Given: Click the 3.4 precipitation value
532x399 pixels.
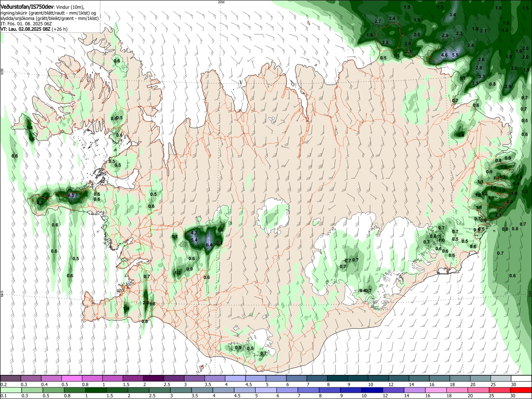Looking at the screenshot, I should click(453, 15).
